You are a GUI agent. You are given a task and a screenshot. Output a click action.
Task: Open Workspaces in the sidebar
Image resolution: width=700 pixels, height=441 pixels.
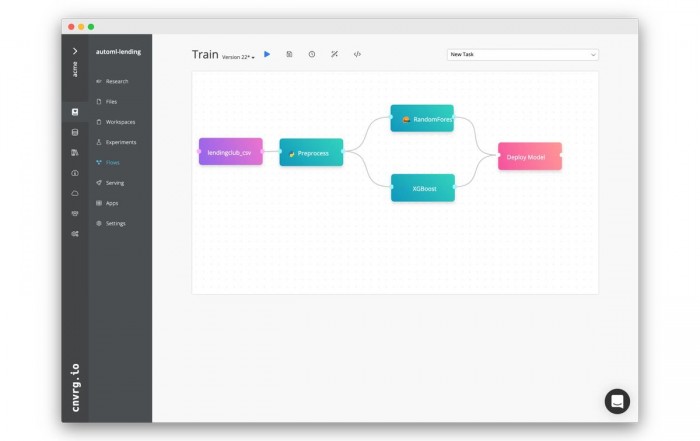point(120,122)
